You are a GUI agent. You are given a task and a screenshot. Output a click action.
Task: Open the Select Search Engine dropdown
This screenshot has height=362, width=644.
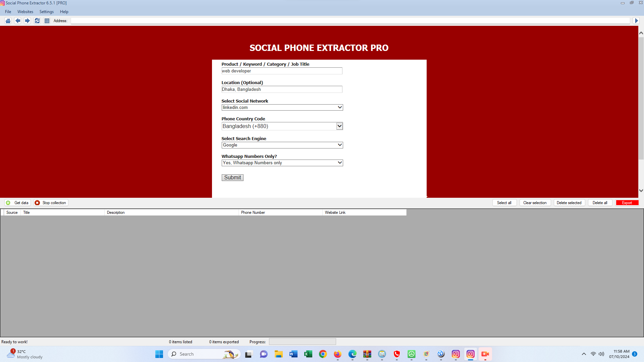pyautogui.click(x=282, y=145)
